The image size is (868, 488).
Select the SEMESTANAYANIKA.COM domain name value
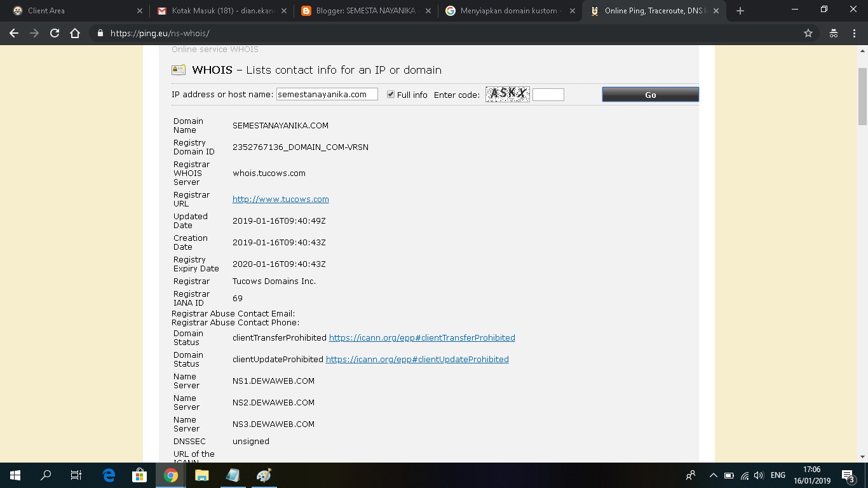280,125
